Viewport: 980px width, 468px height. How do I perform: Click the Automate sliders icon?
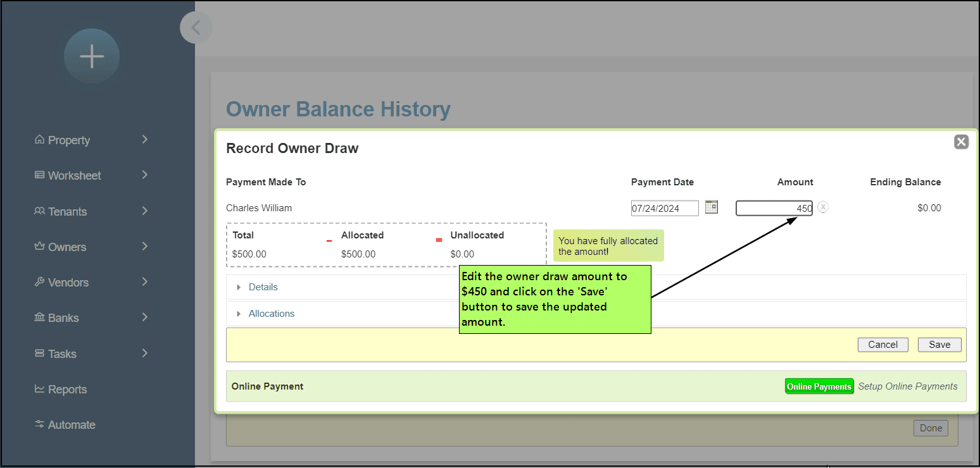[39, 424]
